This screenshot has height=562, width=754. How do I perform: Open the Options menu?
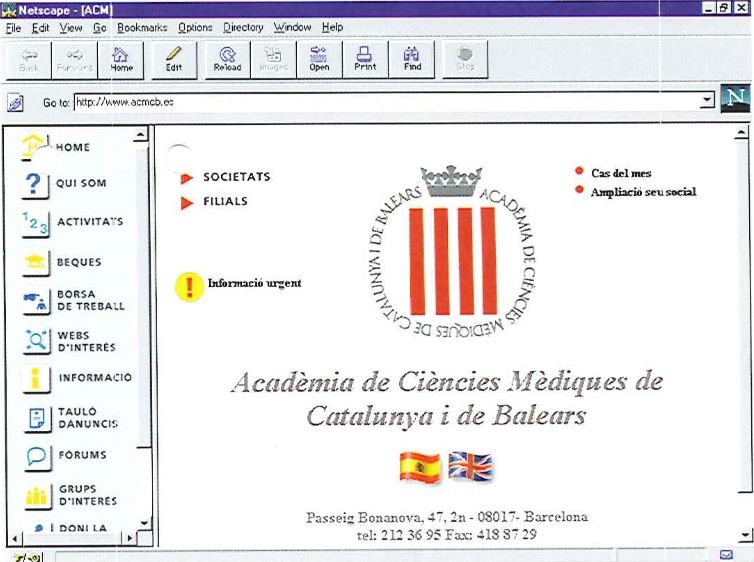click(195, 27)
